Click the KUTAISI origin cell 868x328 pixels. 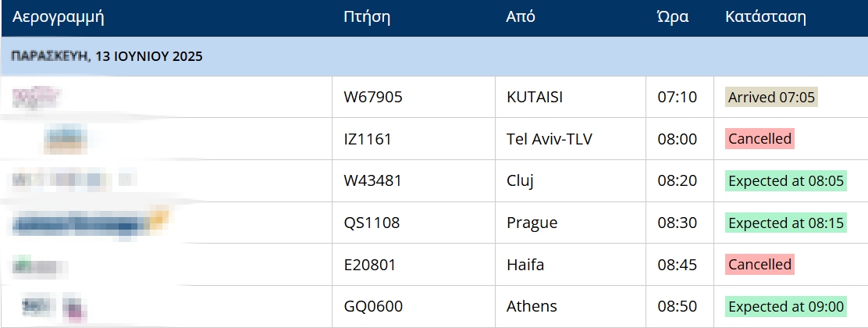[570, 97]
